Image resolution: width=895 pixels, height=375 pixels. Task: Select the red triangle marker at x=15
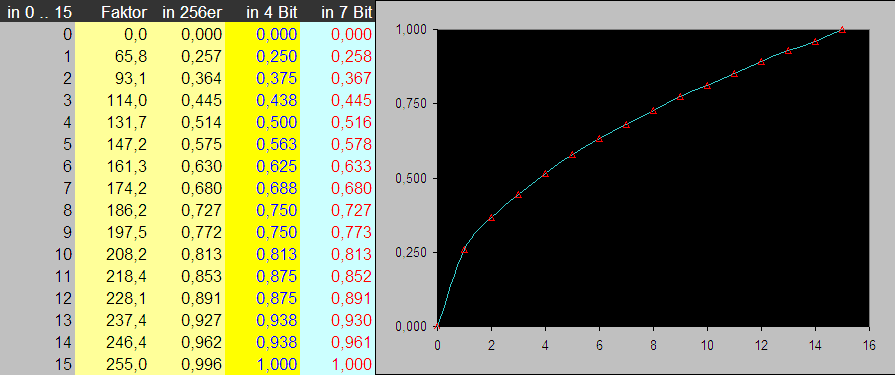pos(842,30)
